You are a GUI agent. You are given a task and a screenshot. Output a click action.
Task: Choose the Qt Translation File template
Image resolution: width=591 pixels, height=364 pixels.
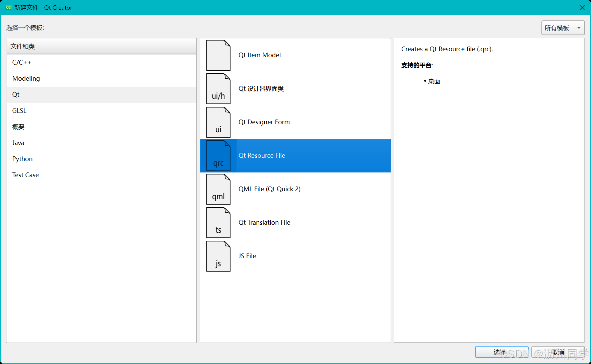pos(295,223)
